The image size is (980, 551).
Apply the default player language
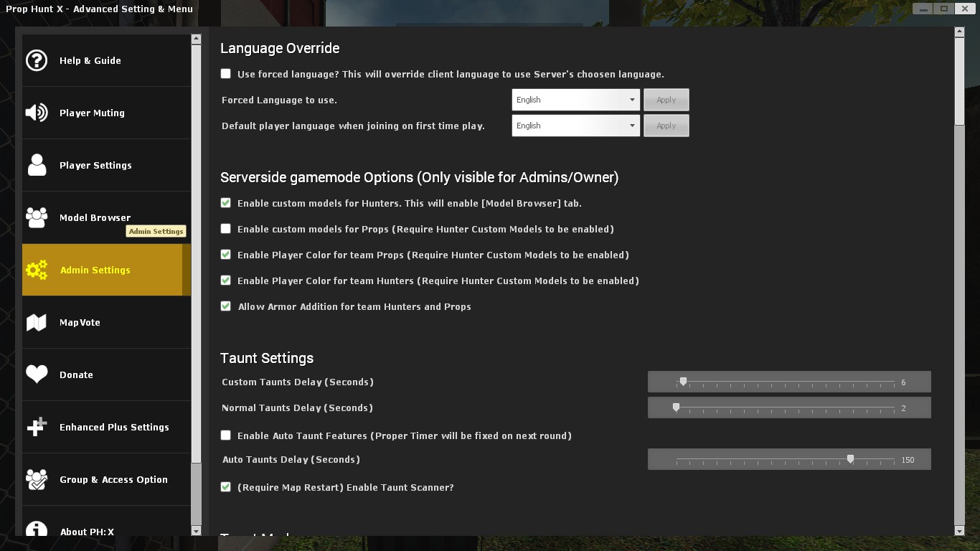pyautogui.click(x=666, y=126)
